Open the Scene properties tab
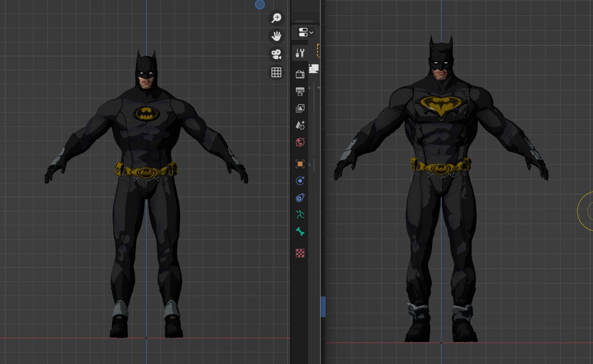This screenshot has width=593, height=364. coord(300,125)
